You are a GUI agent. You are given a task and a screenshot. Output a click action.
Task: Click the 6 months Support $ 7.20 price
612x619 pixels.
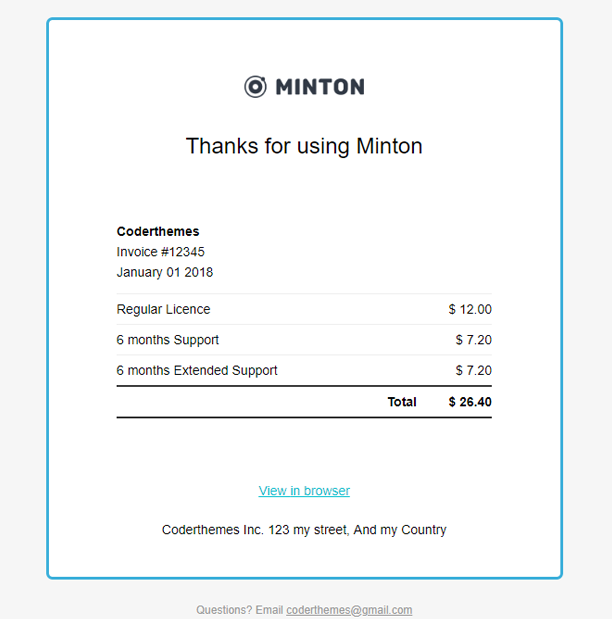[473, 340]
